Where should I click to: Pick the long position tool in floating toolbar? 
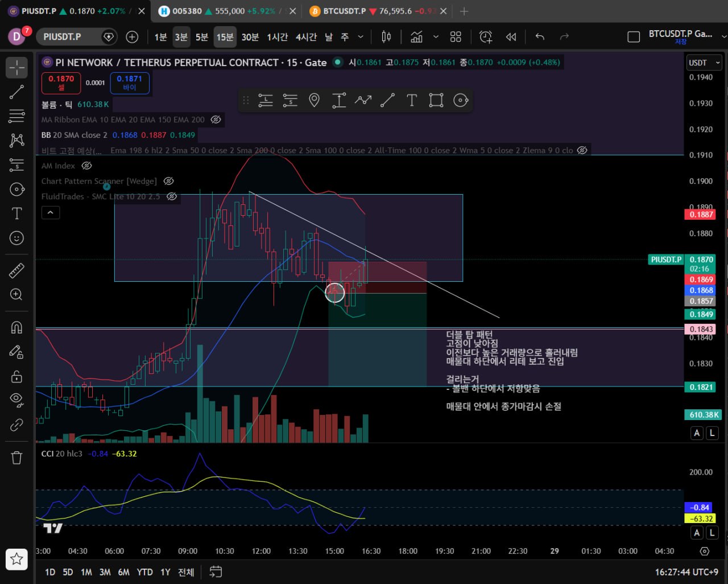(266, 101)
